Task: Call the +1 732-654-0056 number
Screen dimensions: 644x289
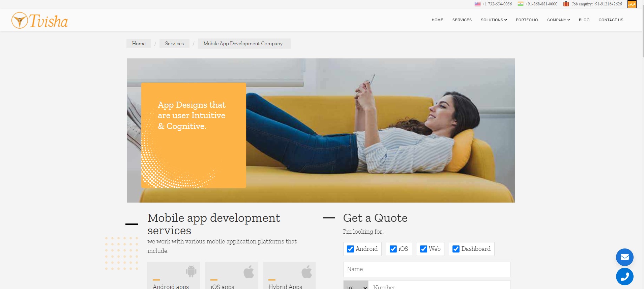Action: click(497, 4)
